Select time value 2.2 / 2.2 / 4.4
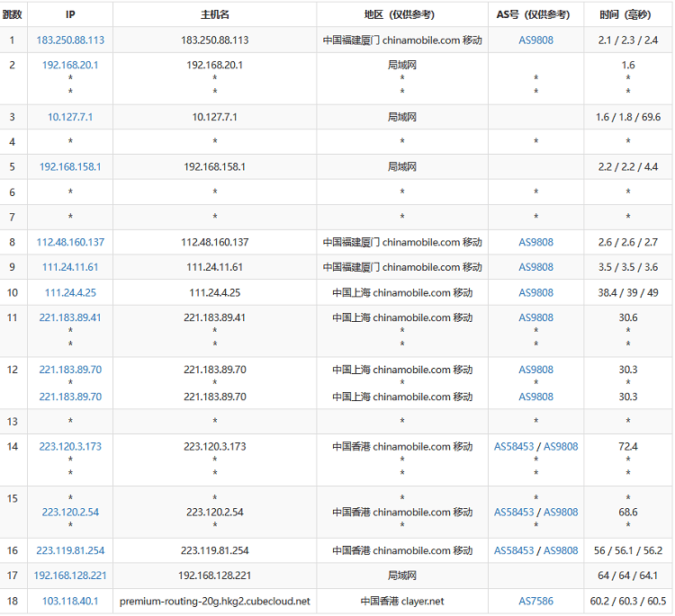The image size is (675, 616). (x=628, y=167)
